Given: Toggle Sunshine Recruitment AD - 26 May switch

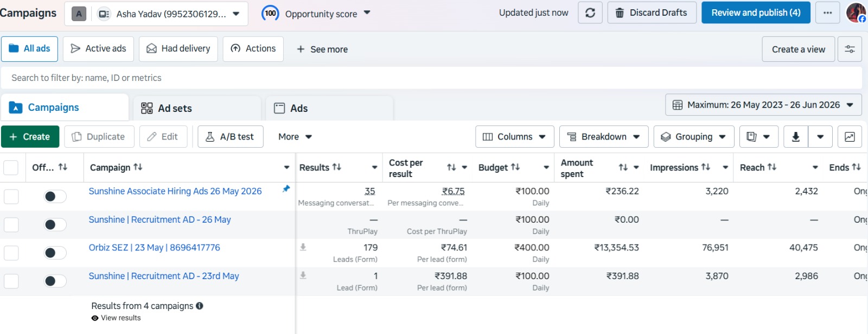Looking at the screenshot, I should coord(55,224).
